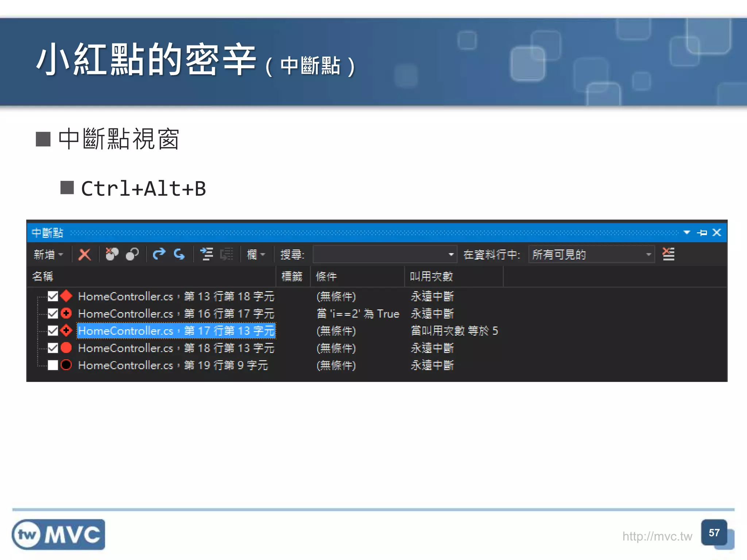Viewport: 747px width, 560px height.
Task: Uncheck the line 13 breakpoint checkbox
Action: pyautogui.click(x=53, y=296)
